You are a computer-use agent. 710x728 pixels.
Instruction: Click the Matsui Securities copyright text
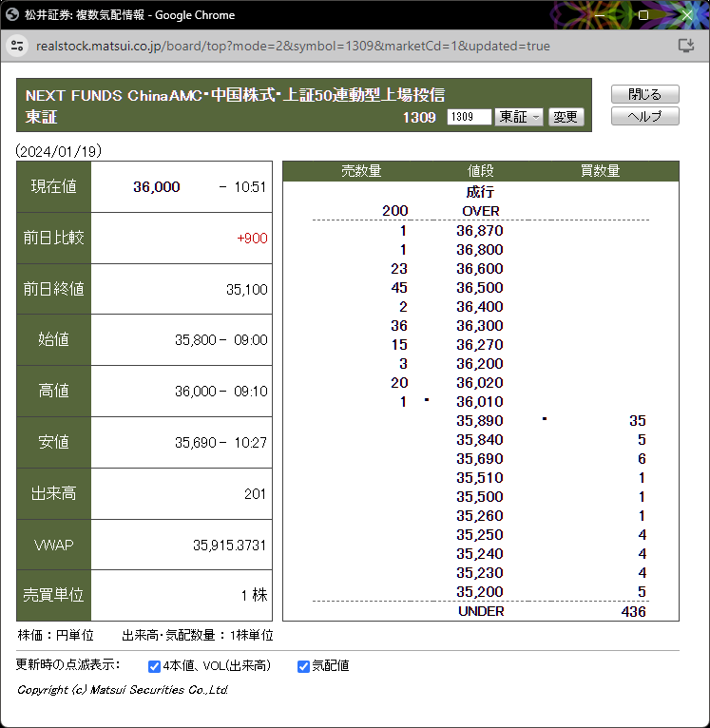pos(123,690)
